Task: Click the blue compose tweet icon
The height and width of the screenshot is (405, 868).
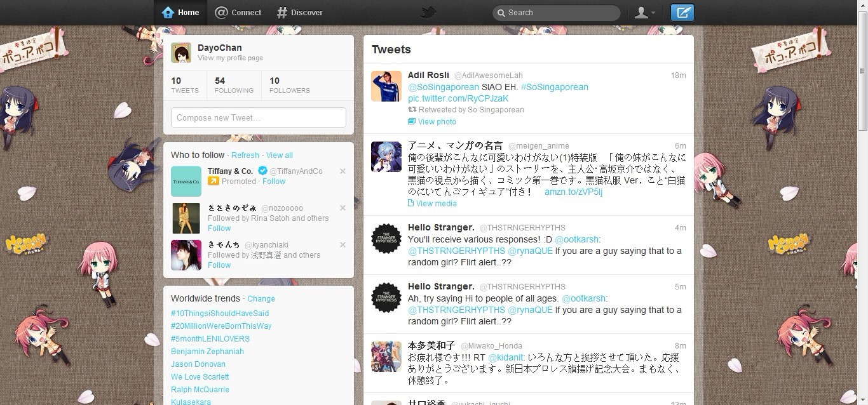Action: tap(682, 12)
